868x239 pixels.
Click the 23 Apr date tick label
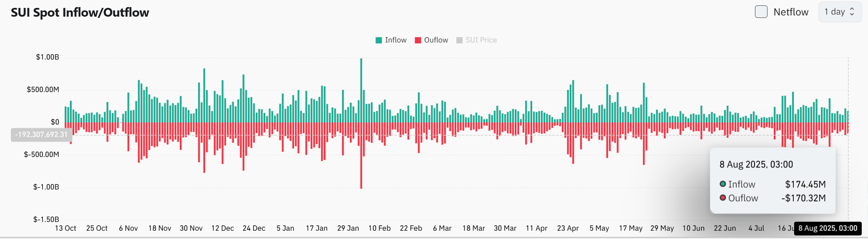568,228
